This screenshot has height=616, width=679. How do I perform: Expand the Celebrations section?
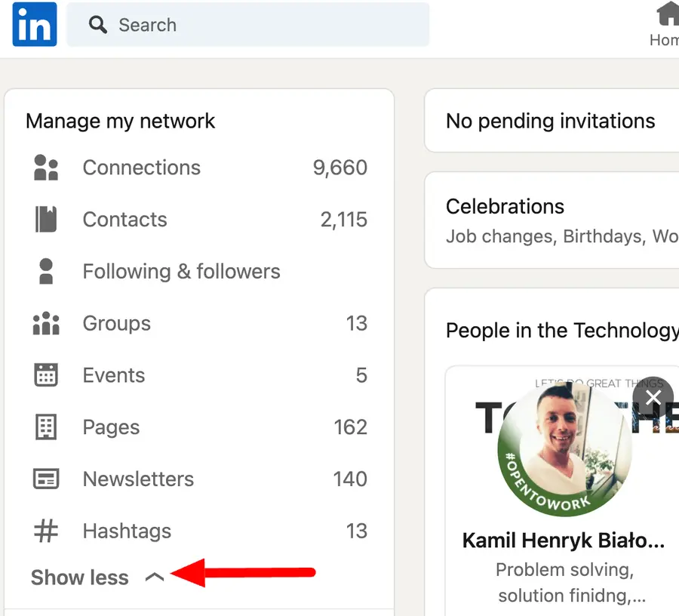pyautogui.click(x=505, y=206)
